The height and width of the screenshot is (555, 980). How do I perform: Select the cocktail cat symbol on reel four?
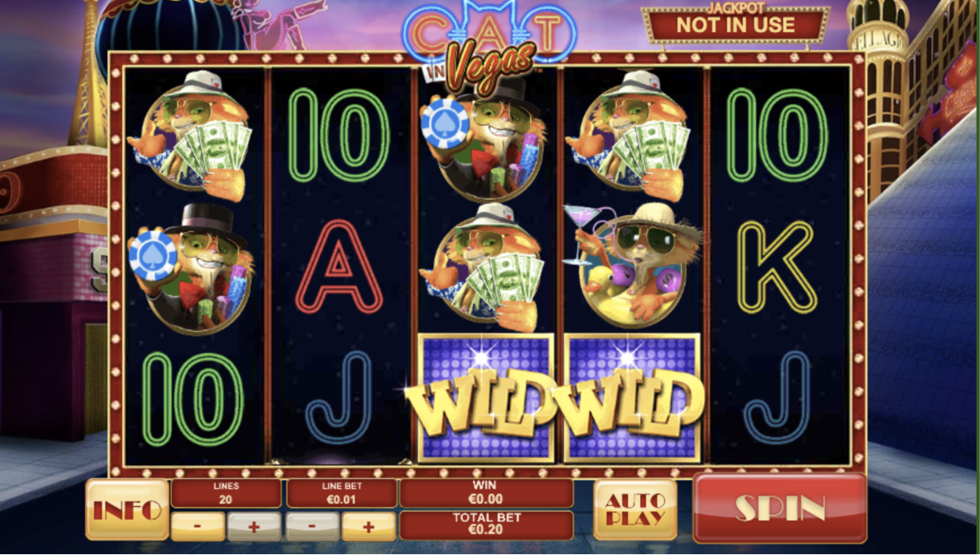coord(634,265)
